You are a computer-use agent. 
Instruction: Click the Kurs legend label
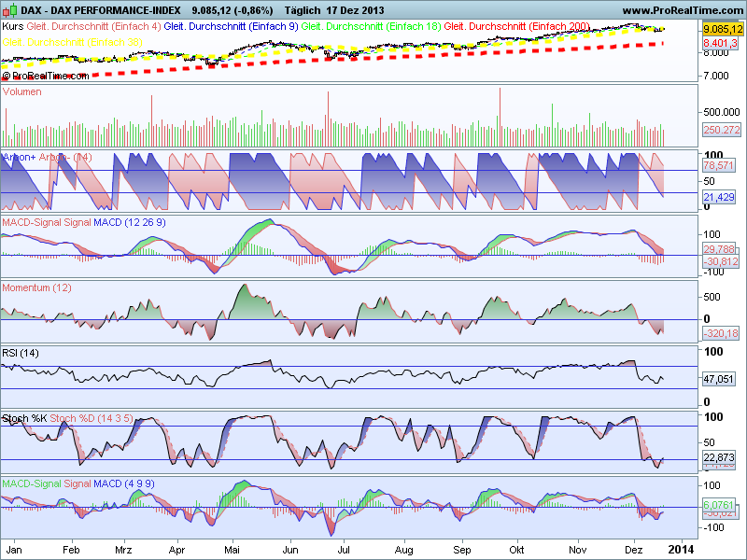(x=13, y=26)
